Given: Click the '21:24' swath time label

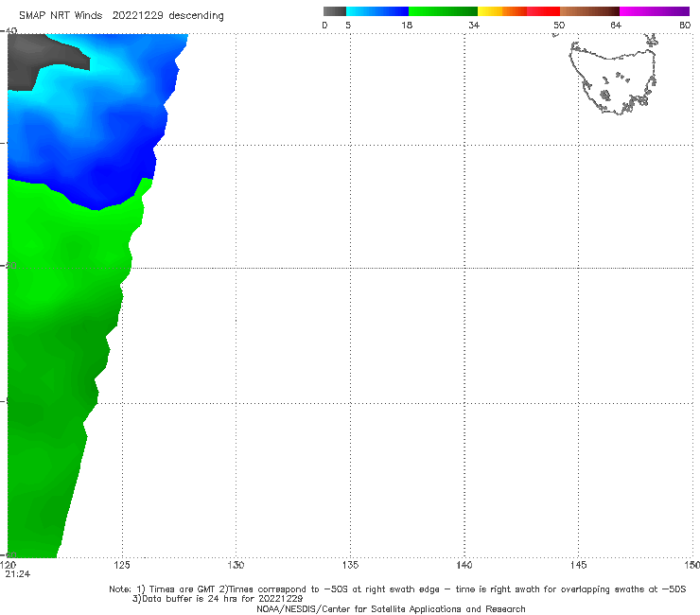Looking at the screenshot, I should tap(18, 574).
